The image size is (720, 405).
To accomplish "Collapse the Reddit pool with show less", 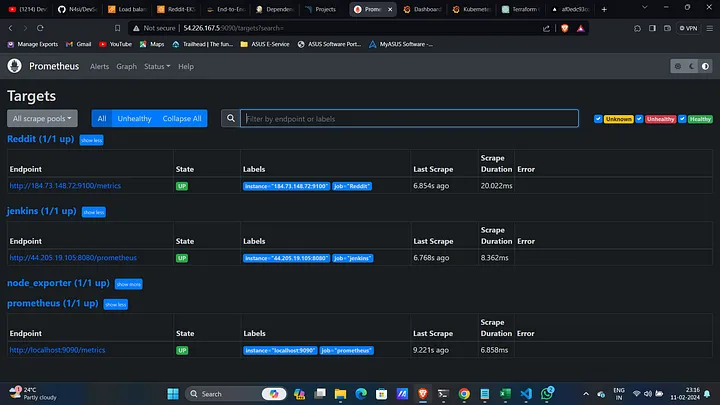I will tap(91, 140).
